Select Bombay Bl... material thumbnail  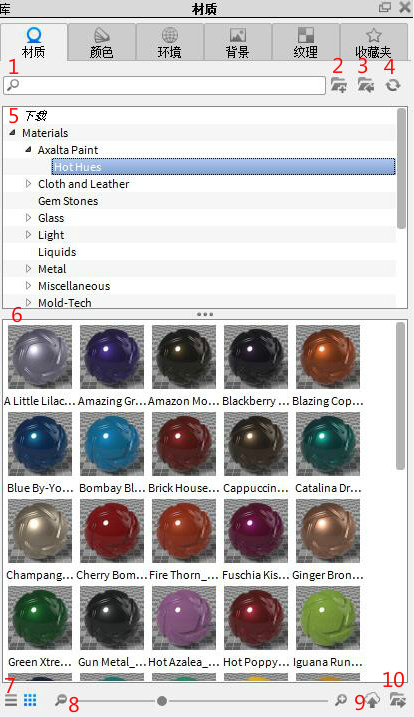(112, 444)
